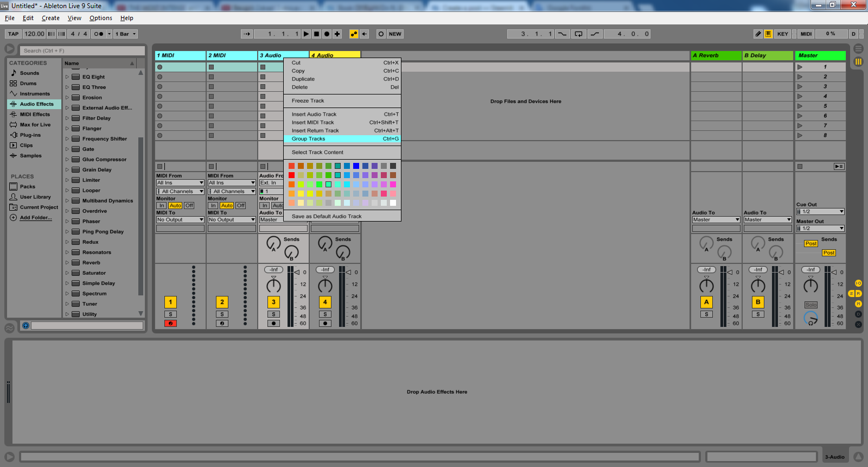Open MIDI Effects category
Image resolution: width=868 pixels, height=467 pixels.
35,114
